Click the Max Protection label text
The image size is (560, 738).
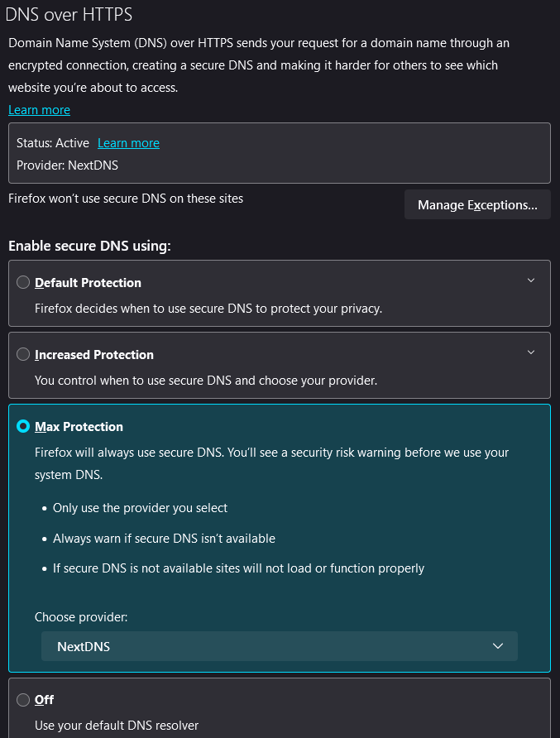point(79,427)
